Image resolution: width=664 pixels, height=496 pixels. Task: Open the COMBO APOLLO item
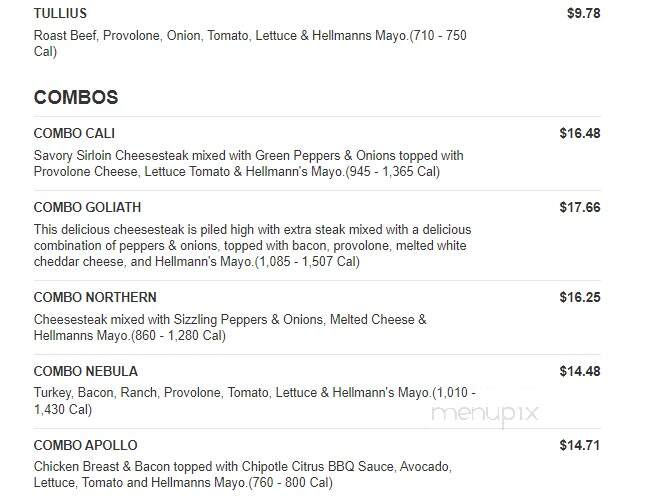click(x=86, y=446)
